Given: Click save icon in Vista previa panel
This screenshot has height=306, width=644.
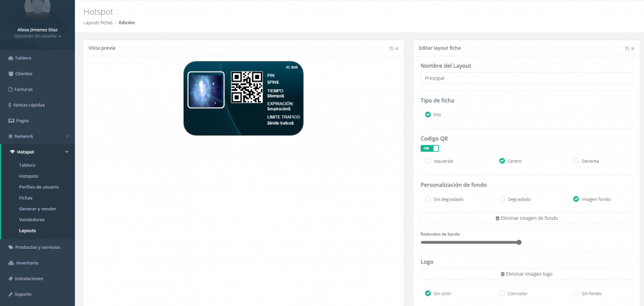Looking at the screenshot, I should 391,48.
